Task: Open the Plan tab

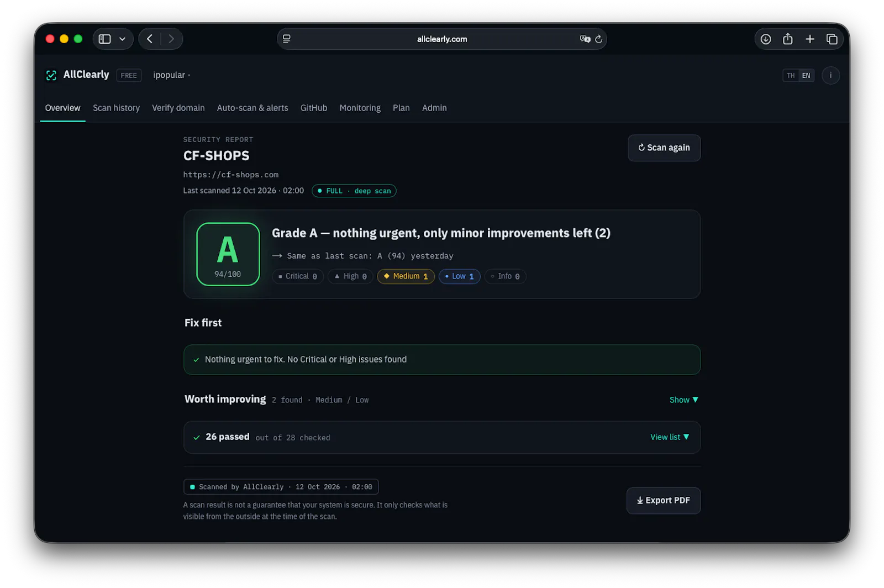Action: [x=401, y=108]
